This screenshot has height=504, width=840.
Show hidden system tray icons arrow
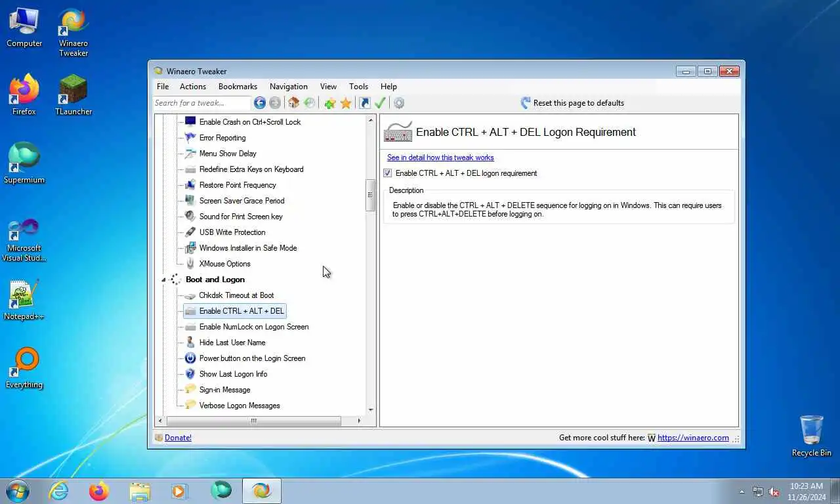click(x=742, y=492)
